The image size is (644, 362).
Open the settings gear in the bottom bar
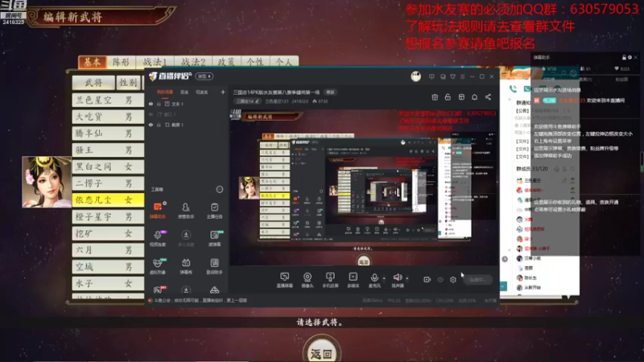453,279
